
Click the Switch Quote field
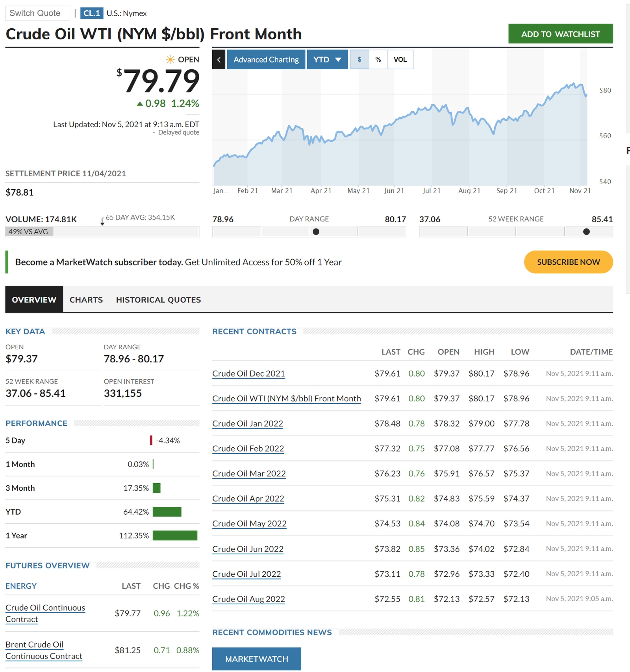37,13
